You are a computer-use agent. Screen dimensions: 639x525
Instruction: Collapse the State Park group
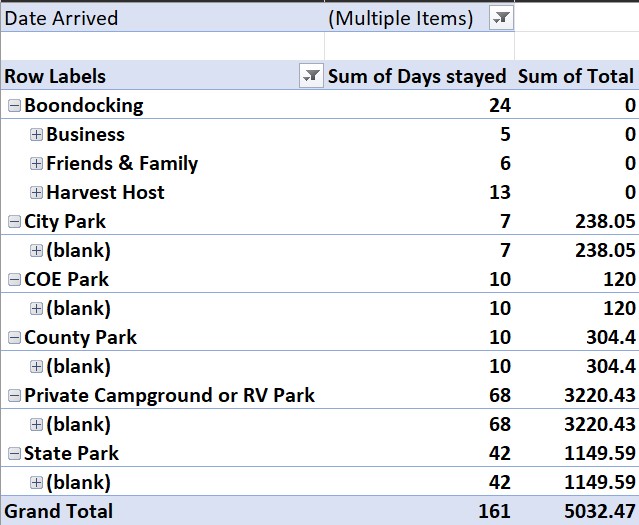[x=13, y=454]
